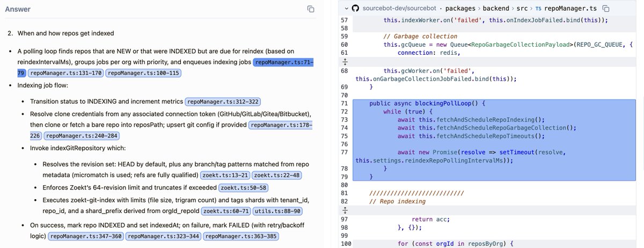Click line number 57 in code gutter
Screen dimensions: 644x248
click(345, 20)
